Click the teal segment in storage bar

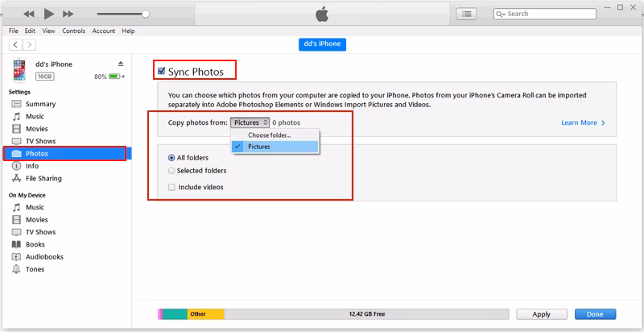[175, 314]
